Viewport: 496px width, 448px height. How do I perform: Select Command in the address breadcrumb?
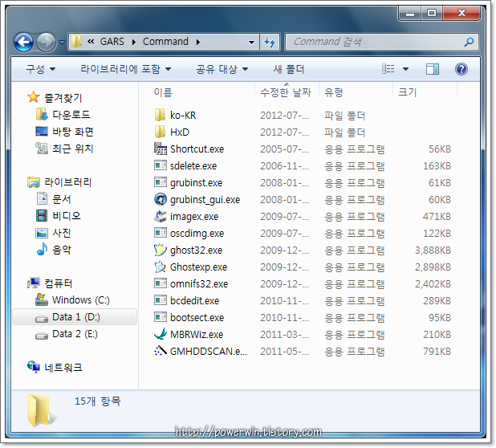[x=165, y=42]
